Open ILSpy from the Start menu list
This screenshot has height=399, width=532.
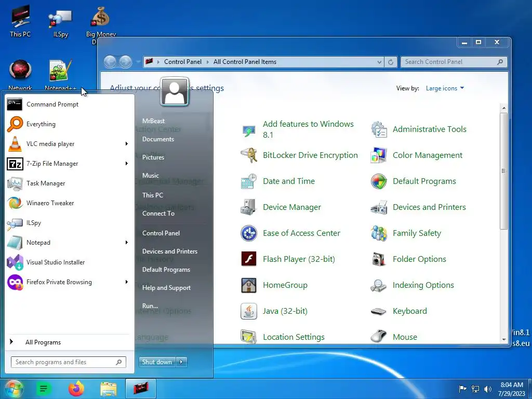coord(68,222)
